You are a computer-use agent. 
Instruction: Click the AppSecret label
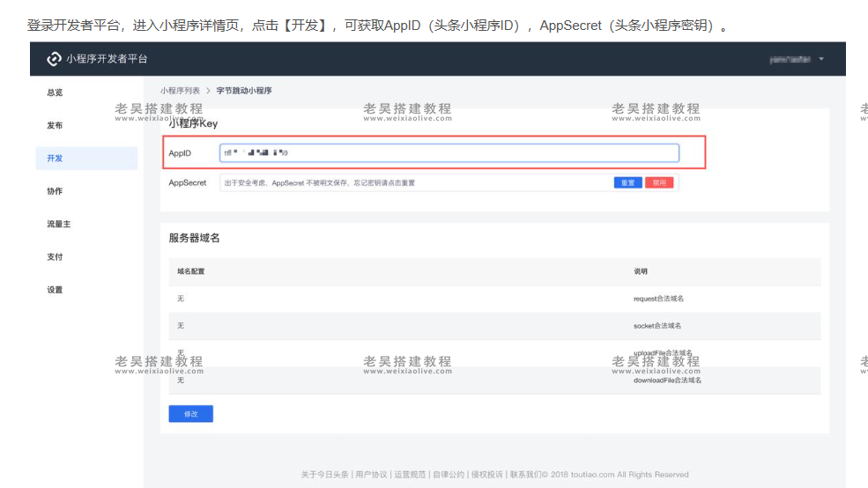tap(188, 182)
